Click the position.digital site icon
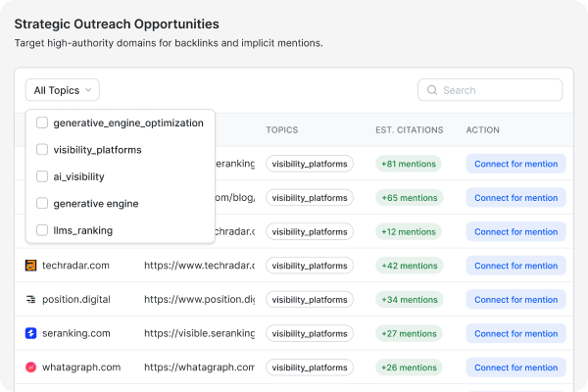Image resolution: width=588 pixels, height=392 pixels. click(x=31, y=299)
